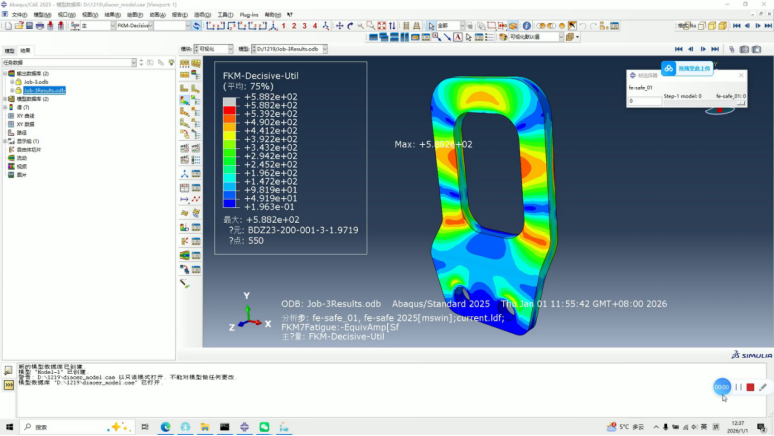Expand the Job-1.odb tree node
The height and width of the screenshot is (436, 774).
12,82
